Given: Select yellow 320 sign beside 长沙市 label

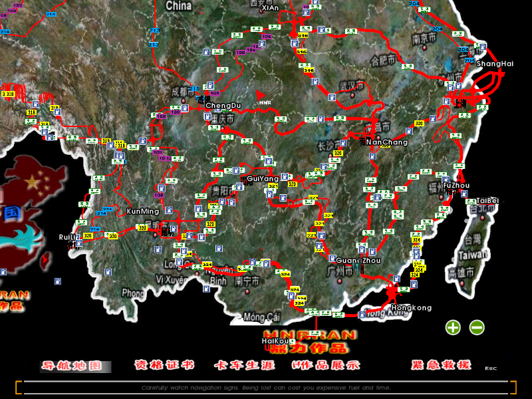Looking at the screenshot, I should (x=338, y=153).
